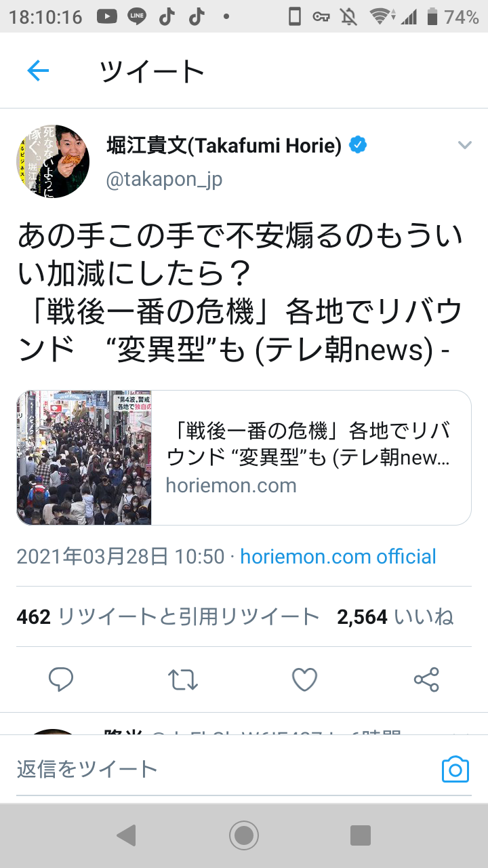
Task: Open the horiemon.com link card
Action: click(x=244, y=458)
